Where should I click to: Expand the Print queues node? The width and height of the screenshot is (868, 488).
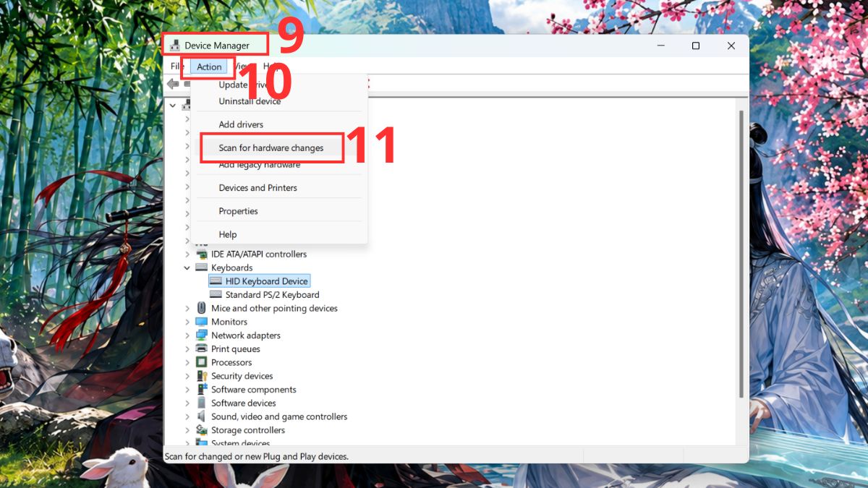(187, 349)
